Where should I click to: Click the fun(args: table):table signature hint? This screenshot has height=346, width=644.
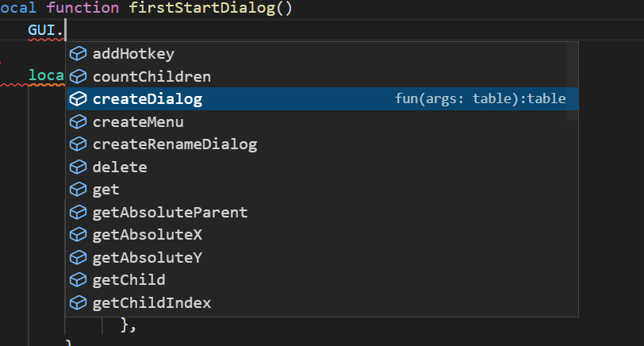(480, 98)
